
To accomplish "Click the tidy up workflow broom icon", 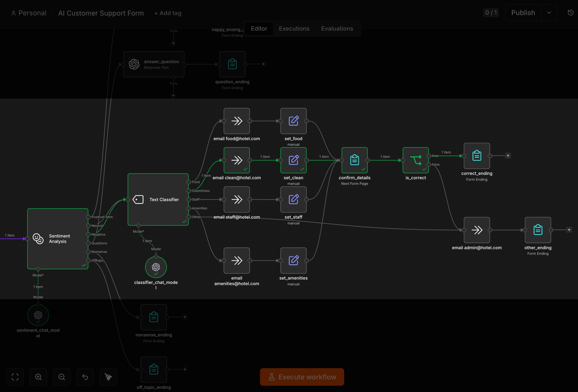I will pyautogui.click(x=108, y=377).
